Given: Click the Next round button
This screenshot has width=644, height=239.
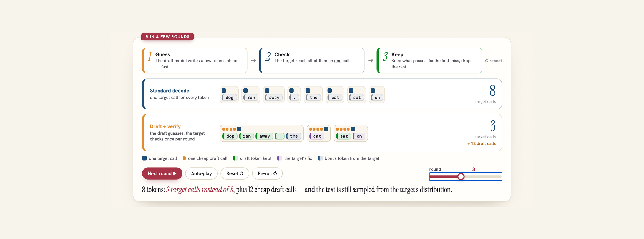Looking at the screenshot, I should pyautogui.click(x=162, y=173).
